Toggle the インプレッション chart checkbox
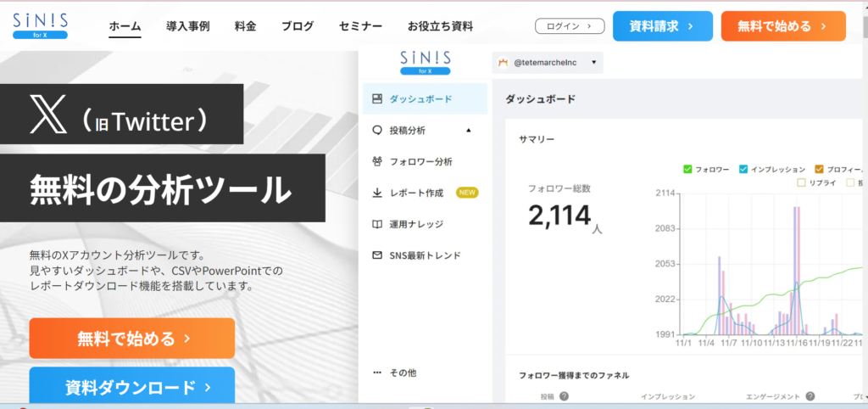Viewport: 868px width, 409px height. (743, 169)
